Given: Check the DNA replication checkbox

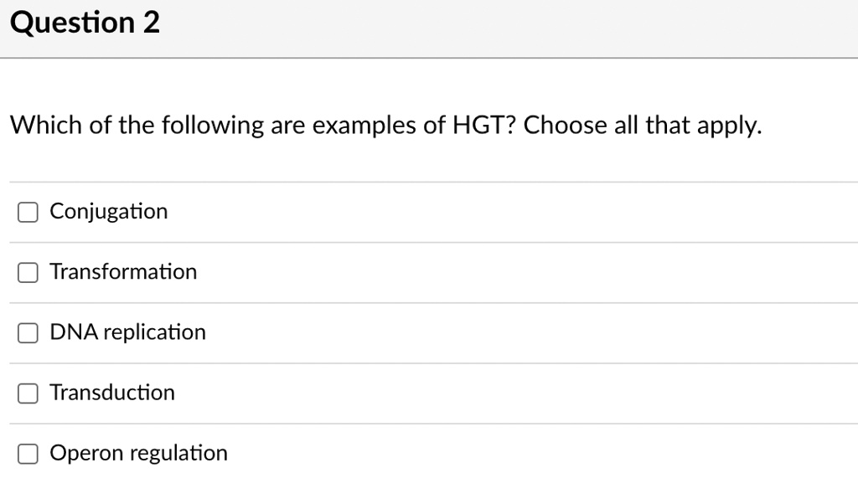Looking at the screenshot, I should (x=28, y=332).
